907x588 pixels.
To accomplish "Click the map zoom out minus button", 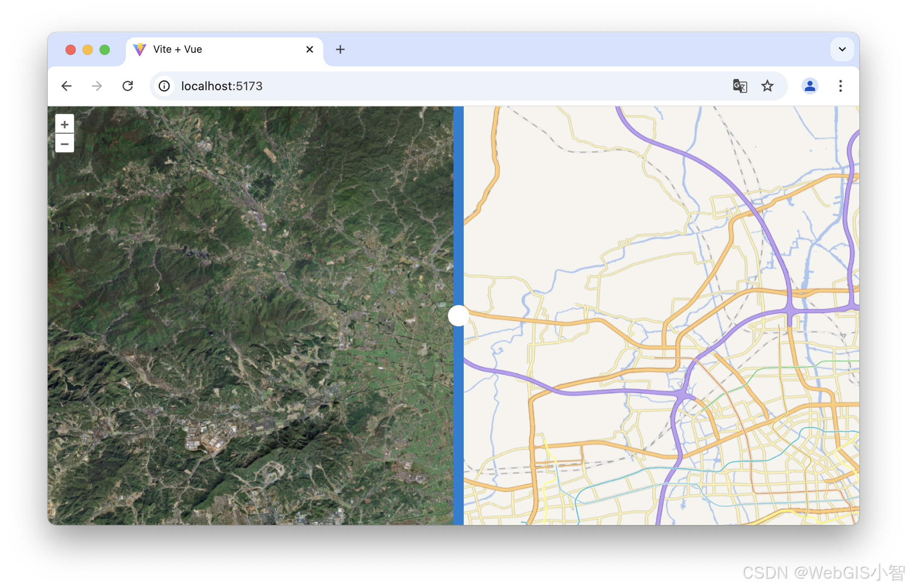I will pyautogui.click(x=65, y=144).
